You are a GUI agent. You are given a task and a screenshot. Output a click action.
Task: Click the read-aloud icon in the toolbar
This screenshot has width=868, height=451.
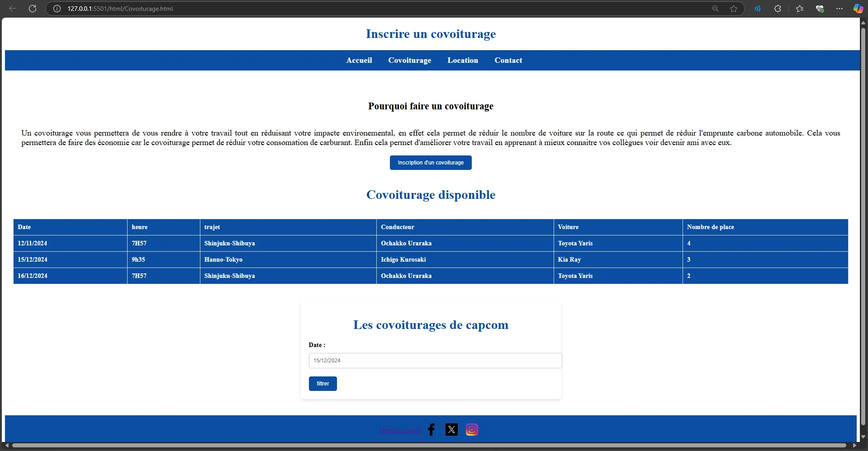[x=757, y=9]
